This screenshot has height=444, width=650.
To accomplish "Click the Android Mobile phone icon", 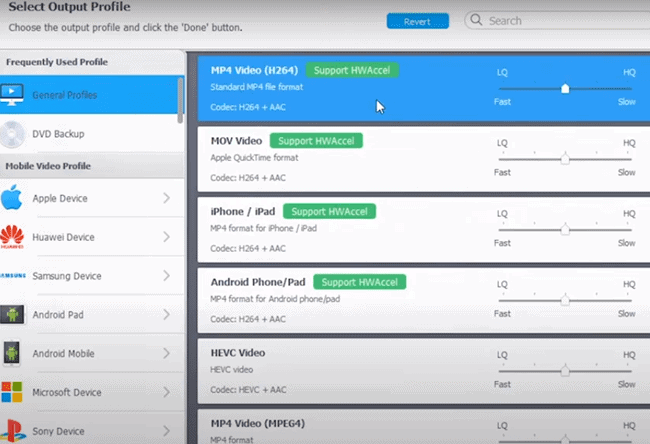I will click(x=12, y=353).
